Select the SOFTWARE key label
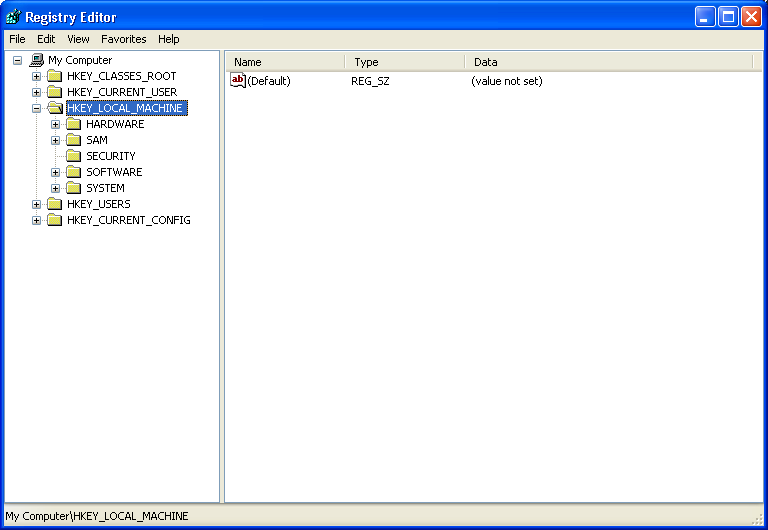The height and width of the screenshot is (530, 768). 114,172
